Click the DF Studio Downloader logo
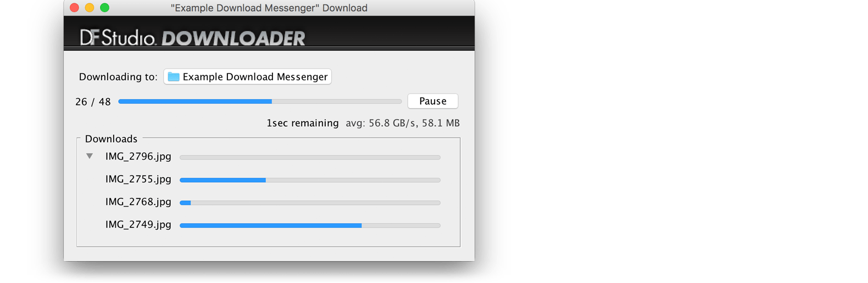The image size is (868, 283). 192,37
